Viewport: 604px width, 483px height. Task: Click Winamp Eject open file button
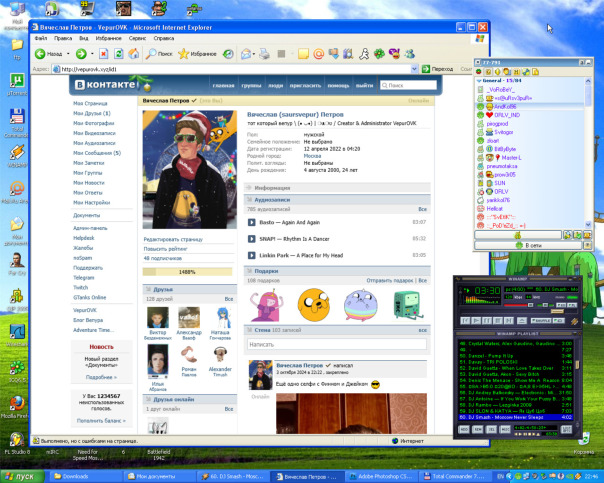[x=522, y=321]
